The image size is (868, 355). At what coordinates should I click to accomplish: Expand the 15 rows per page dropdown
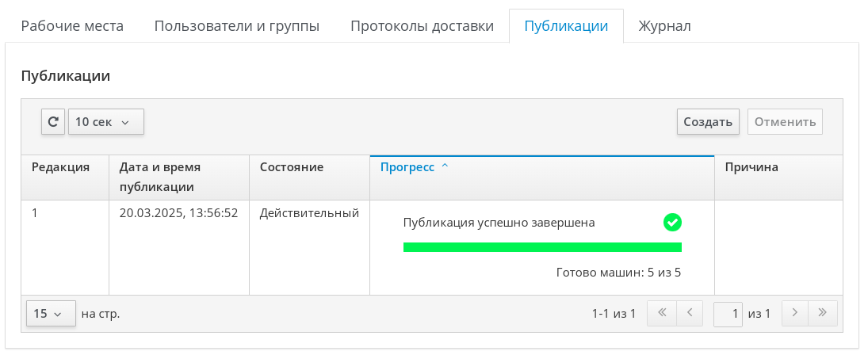click(x=51, y=314)
